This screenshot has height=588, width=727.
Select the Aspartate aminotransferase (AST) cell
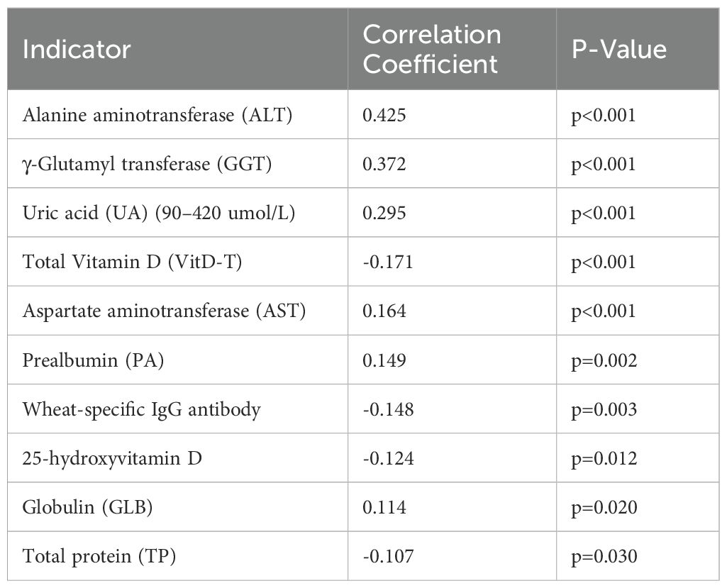164,311
